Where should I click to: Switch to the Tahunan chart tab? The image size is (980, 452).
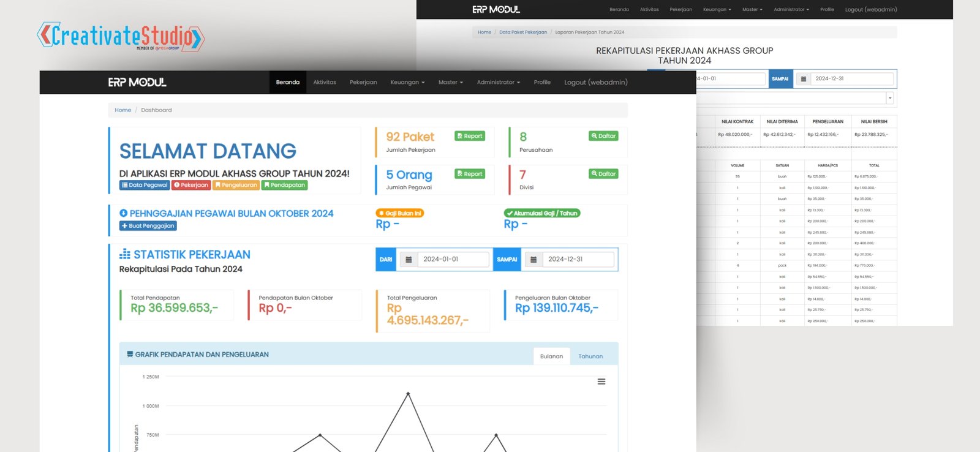[x=590, y=356]
